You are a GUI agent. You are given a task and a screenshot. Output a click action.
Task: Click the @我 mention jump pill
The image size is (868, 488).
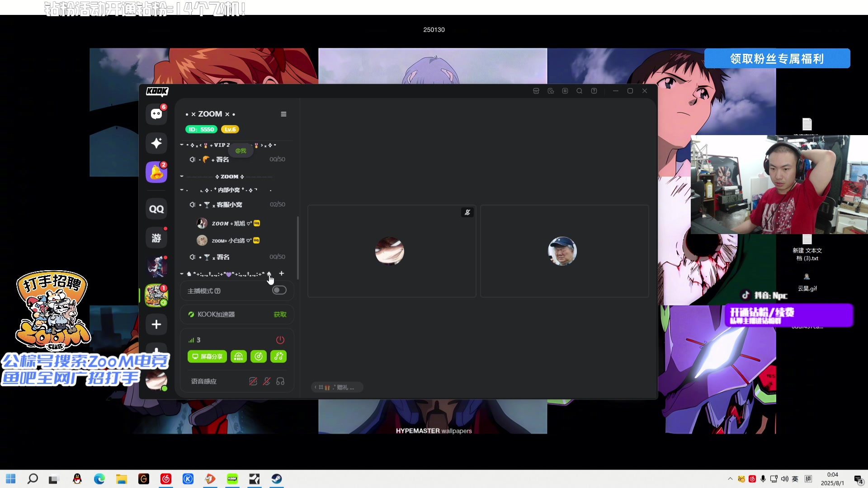(241, 151)
